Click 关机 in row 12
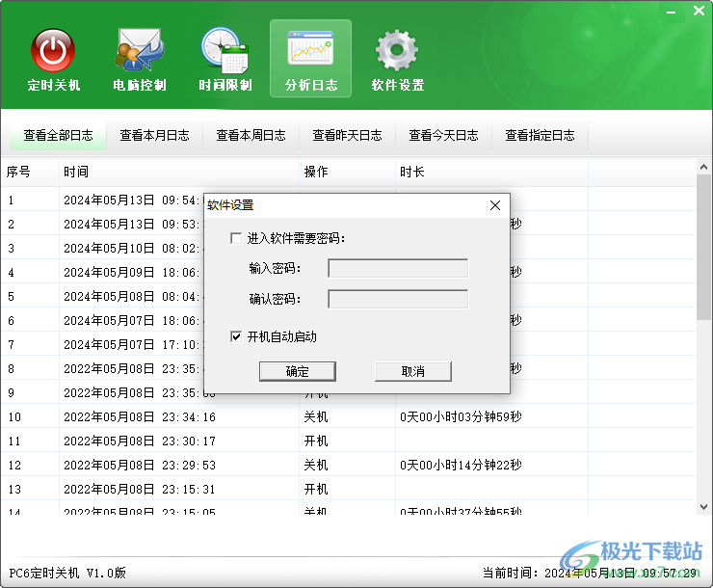Image resolution: width=713 pixels, height=588 pixels. 316,465
